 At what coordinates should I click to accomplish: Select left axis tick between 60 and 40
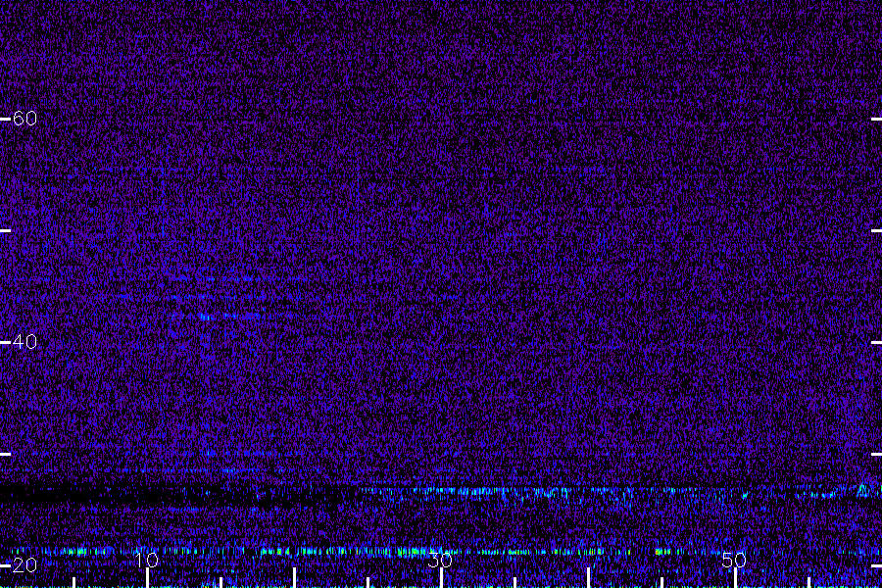5,230
